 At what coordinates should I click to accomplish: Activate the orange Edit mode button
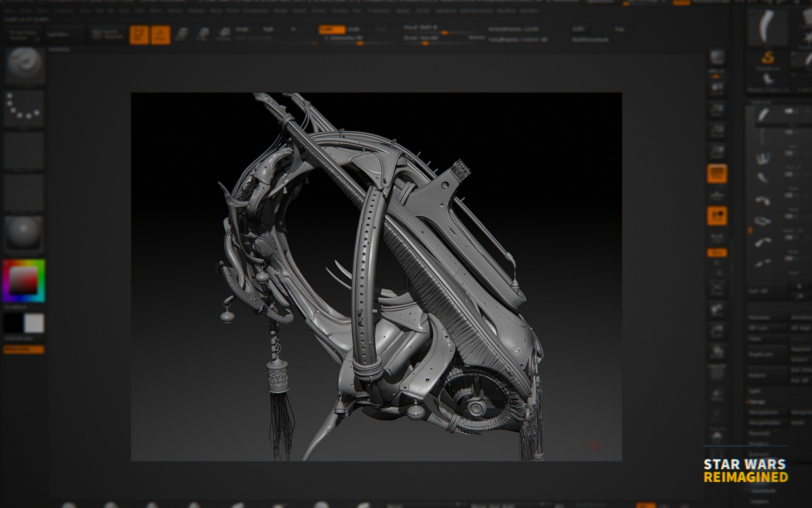pos(139,35)
